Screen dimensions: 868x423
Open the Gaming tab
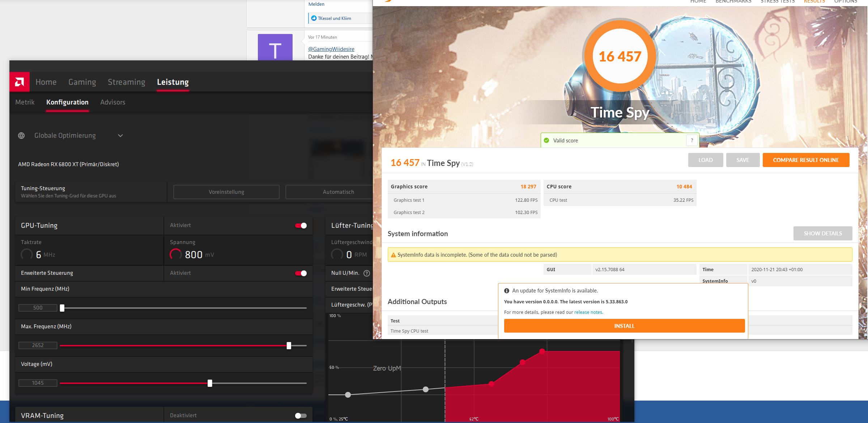(82, 82)
